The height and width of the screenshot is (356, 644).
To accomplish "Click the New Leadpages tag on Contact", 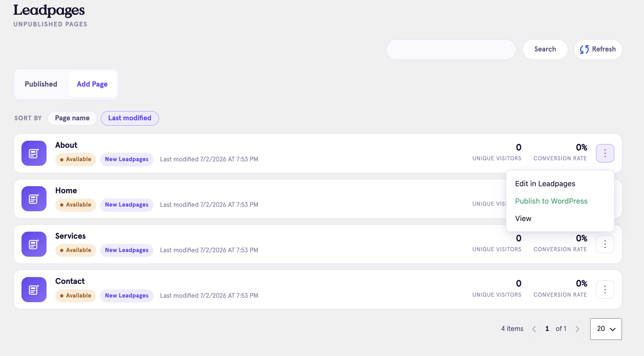I will pyautogui.click(x=127, y=296).
